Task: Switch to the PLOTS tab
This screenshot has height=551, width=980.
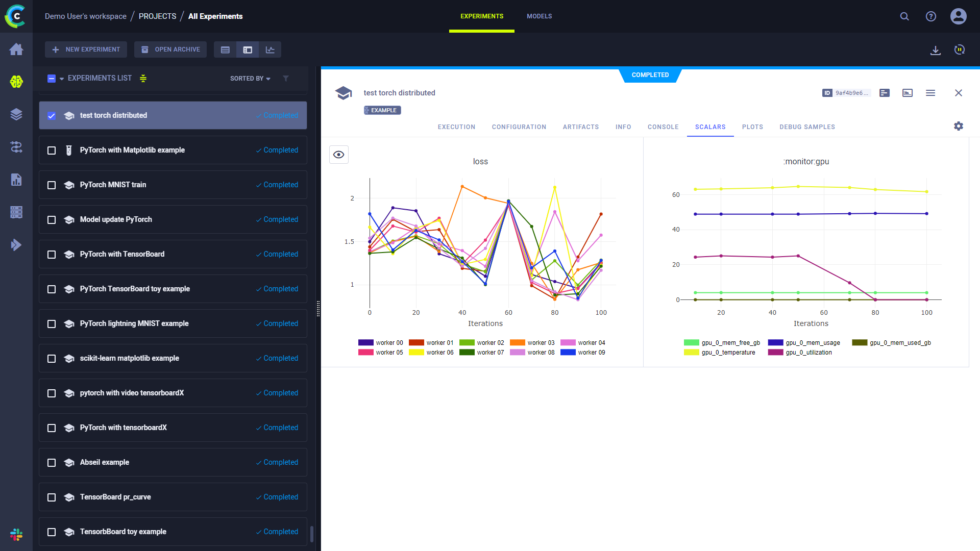Action: coord(752,127)
